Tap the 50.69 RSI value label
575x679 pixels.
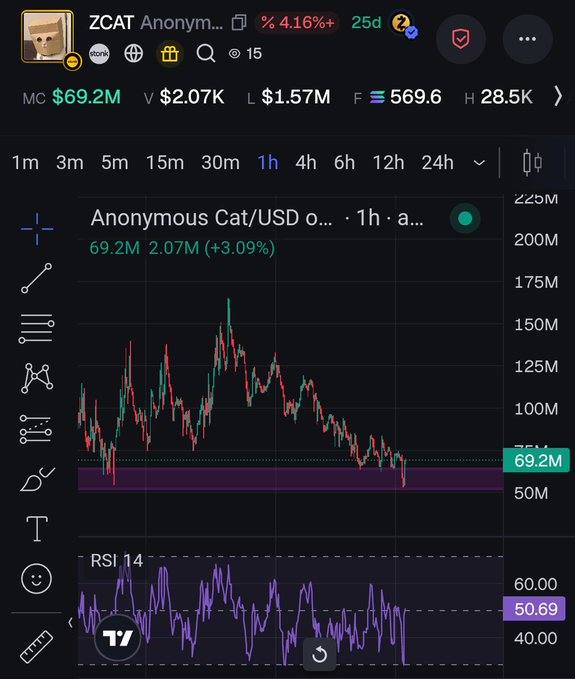pyautogui.click(x=534, y=609)
